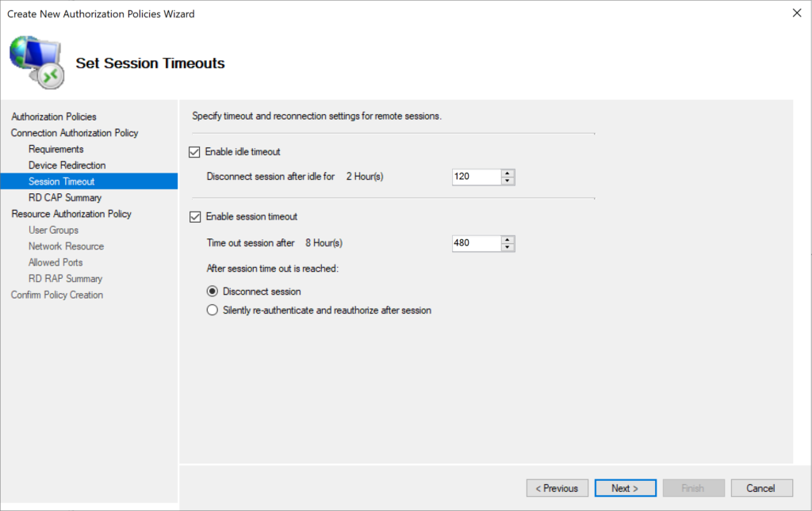The image size is (812, 511).
Task: Open the Network Resource step
Action: (66, 246)
